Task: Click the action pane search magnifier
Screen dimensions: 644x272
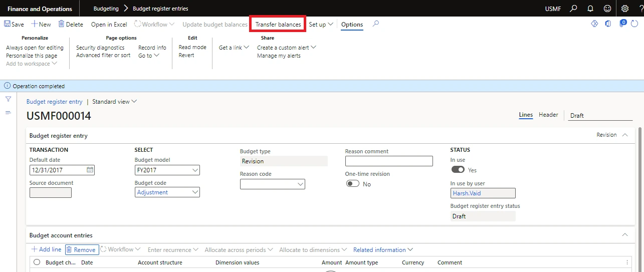Action: 376,24
